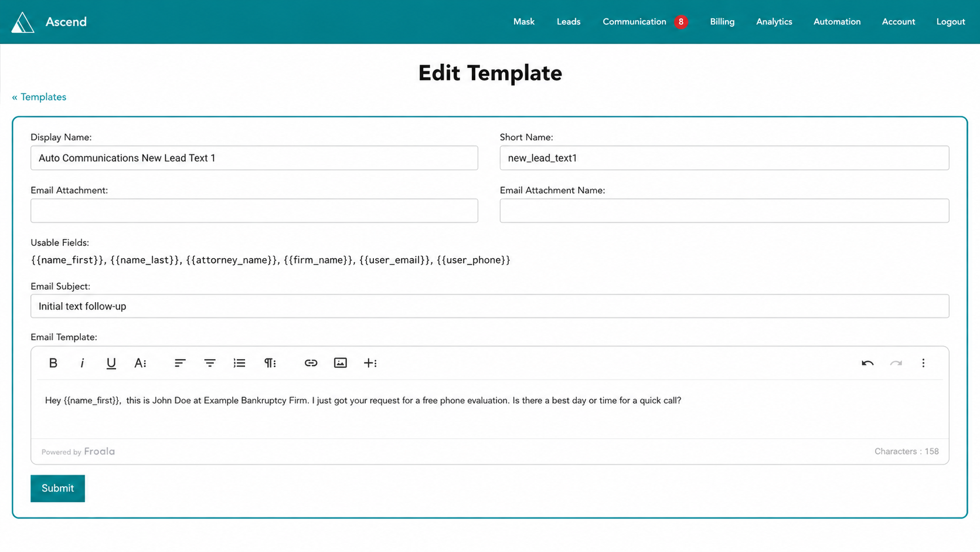Open the Communication section
This screenshot has height=552, width=980.
[x=634, y=22]
